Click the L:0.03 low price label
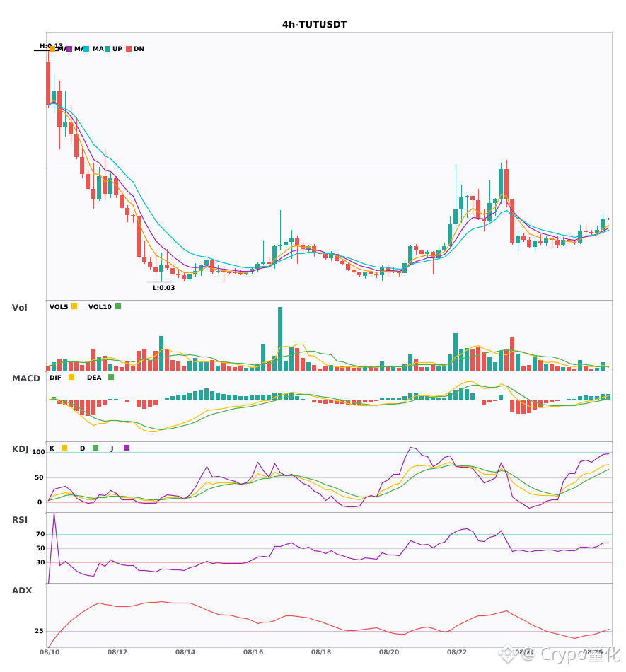The image size is (626, 672). pos(163,288)
